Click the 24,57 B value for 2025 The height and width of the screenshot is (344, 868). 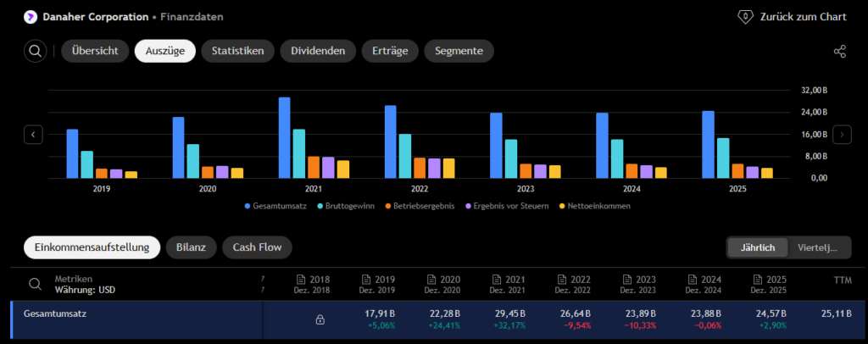tap(773, 313)
